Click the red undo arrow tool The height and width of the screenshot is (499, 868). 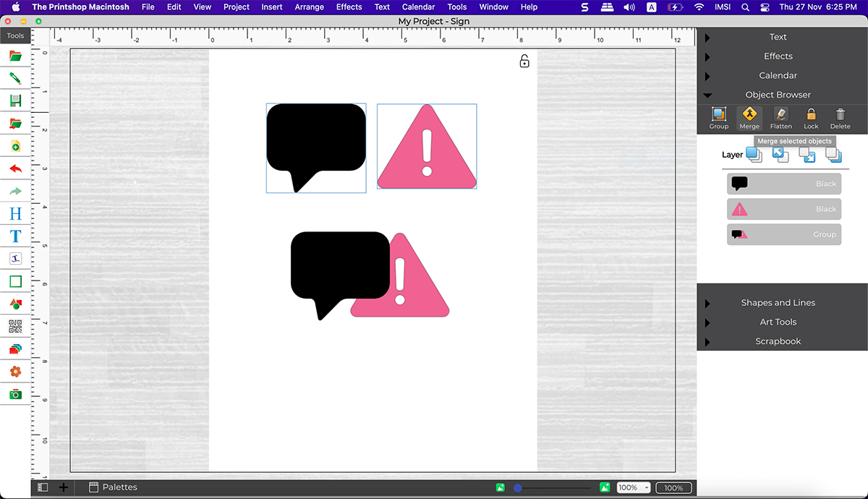[x=15, y=169]
